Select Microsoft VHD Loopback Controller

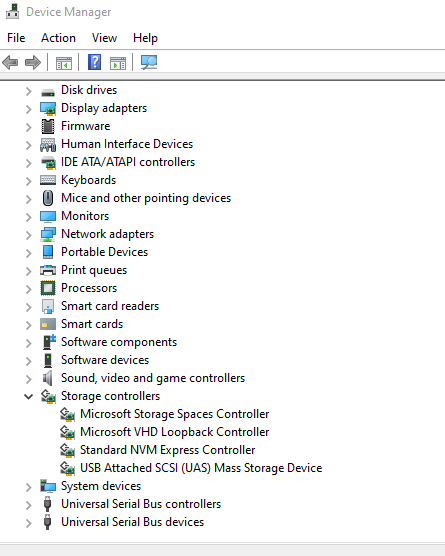pyautogui.click(x=174, y=432)
